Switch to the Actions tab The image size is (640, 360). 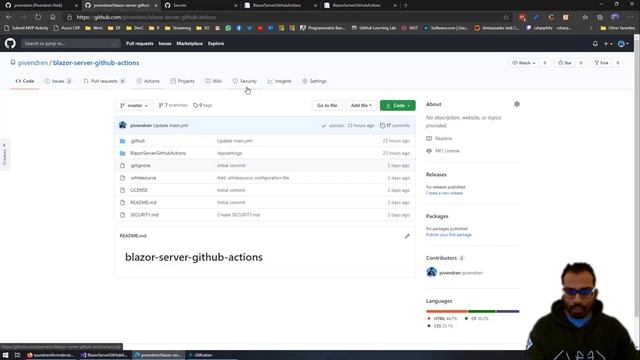(148, 81)
